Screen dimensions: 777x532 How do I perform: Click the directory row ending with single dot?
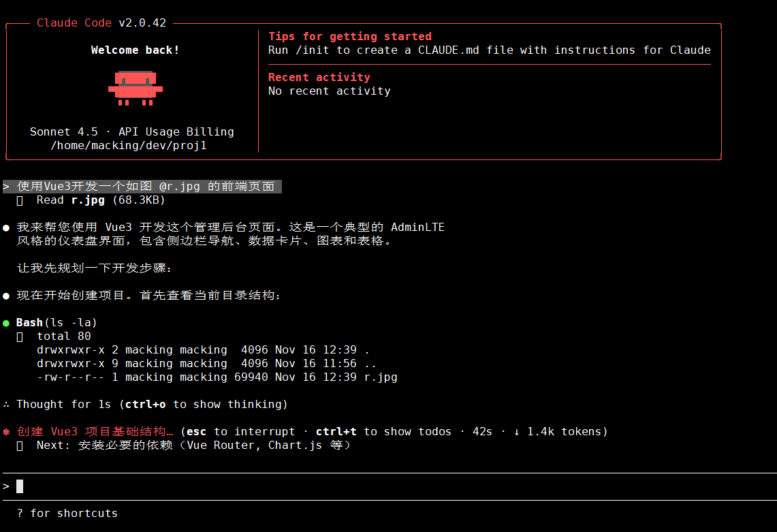coord(203,350)
